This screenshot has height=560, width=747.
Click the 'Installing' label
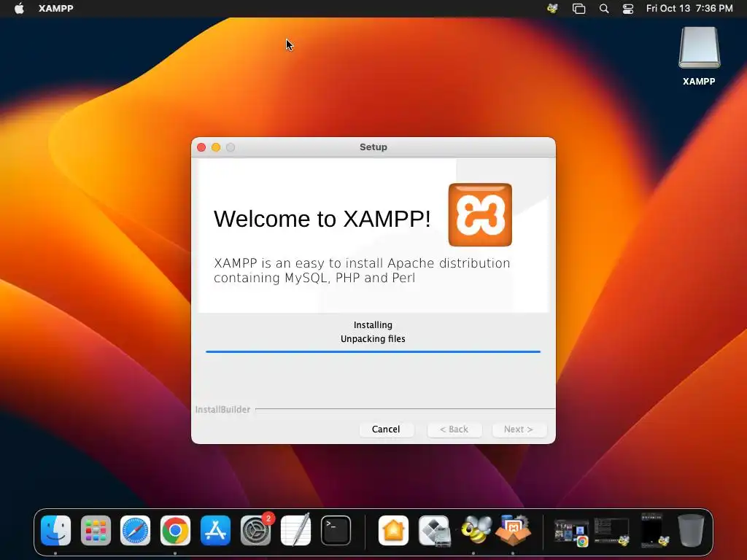click(x=373, y=324)
